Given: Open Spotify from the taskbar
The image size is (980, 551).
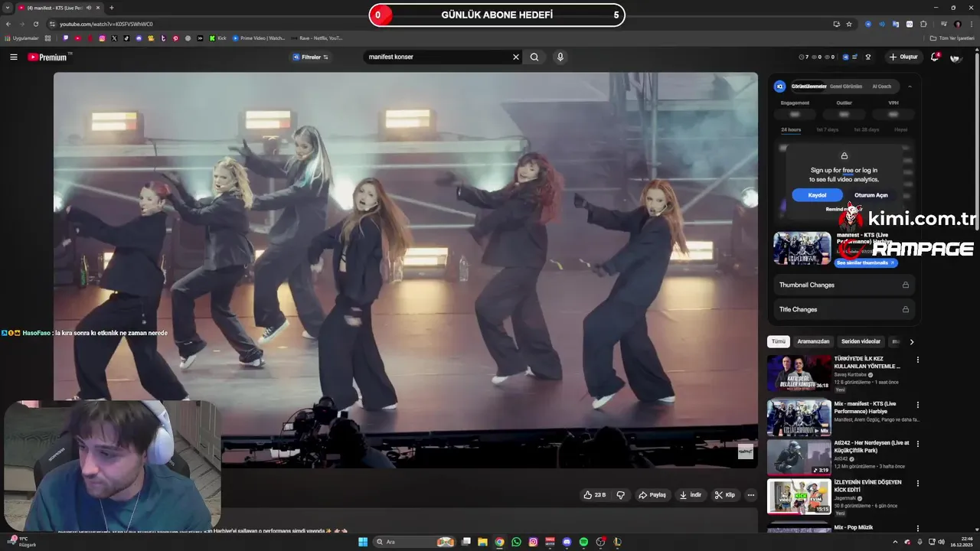Looking at the screenshot, I should pos(583,542).
